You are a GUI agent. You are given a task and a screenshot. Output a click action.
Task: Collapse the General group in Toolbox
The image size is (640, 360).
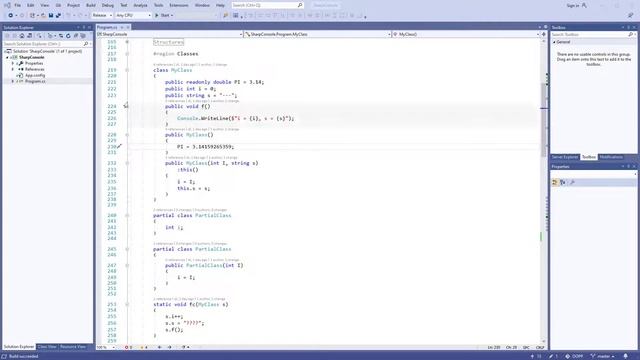point(554,42)
